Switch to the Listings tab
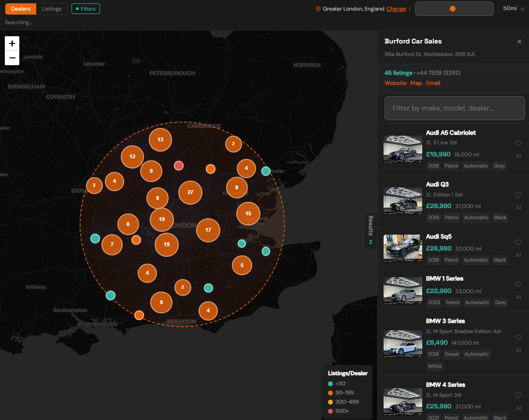Image resolution: width=529 pixels, height=420 pixels. [52, 9]
